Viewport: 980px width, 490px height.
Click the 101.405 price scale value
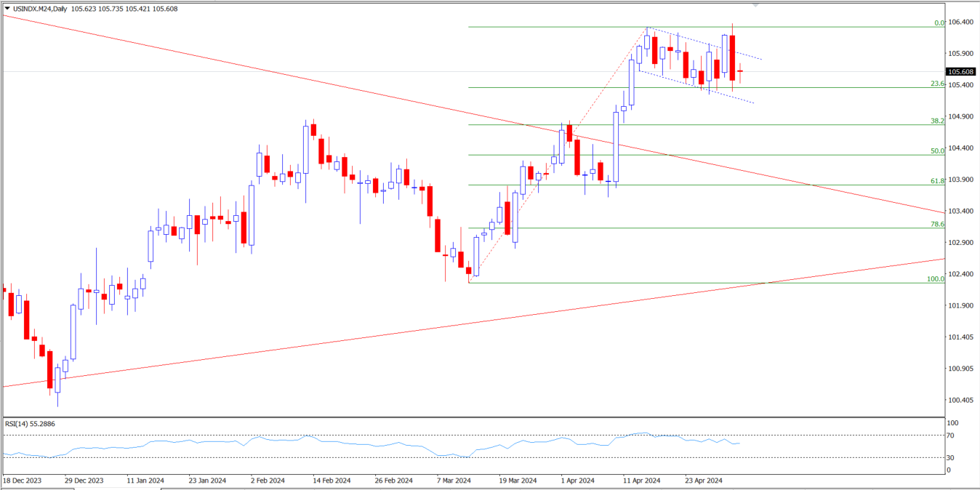pos(961,337)
